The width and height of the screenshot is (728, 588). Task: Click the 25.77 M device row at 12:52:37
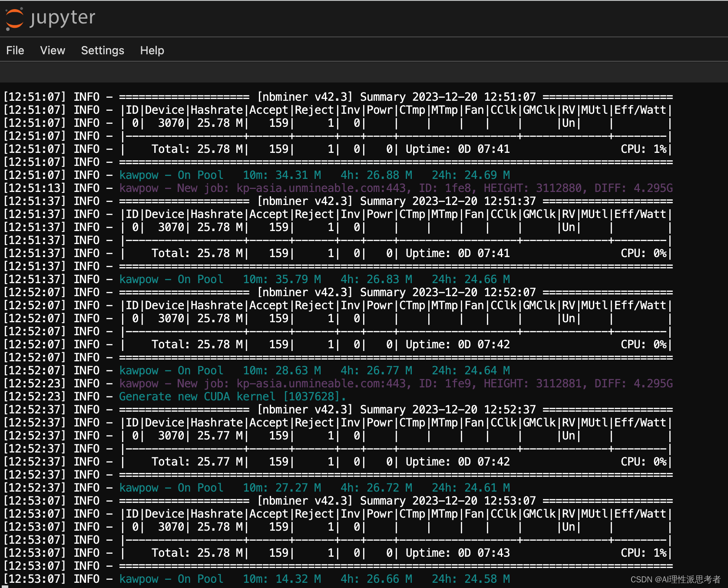coord(338,436)
